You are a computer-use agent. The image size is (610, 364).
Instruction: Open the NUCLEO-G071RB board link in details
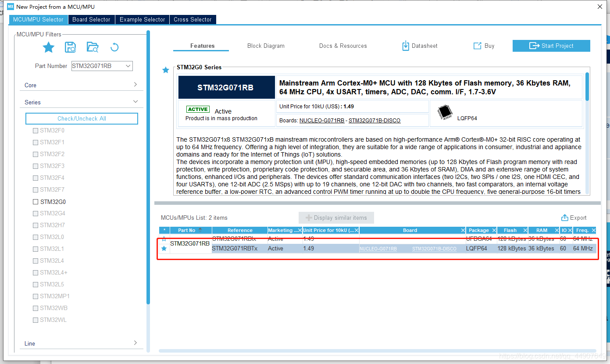(x=322, y=120)
